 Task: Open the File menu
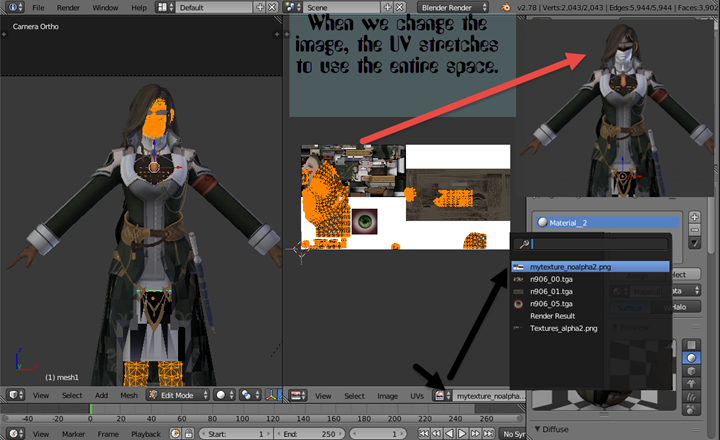click(x=38, y=8)
